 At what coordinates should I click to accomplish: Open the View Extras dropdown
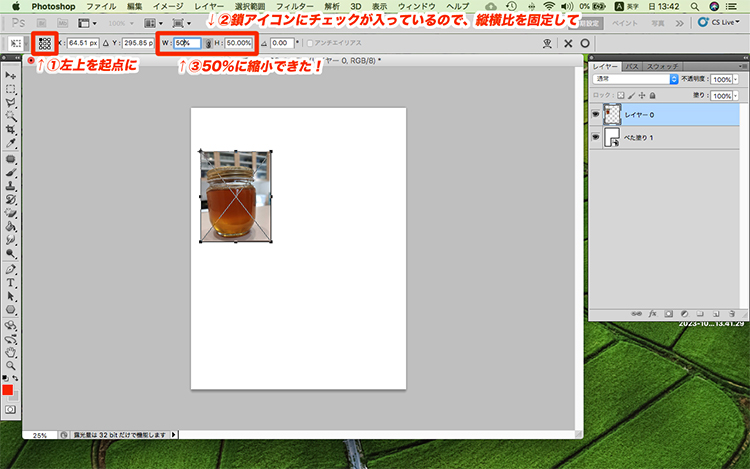tap(88, 23)
